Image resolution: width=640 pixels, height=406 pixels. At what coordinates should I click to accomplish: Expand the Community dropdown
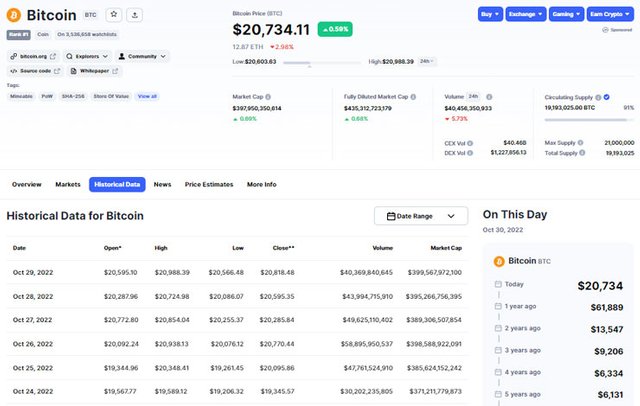pos(142,56)
